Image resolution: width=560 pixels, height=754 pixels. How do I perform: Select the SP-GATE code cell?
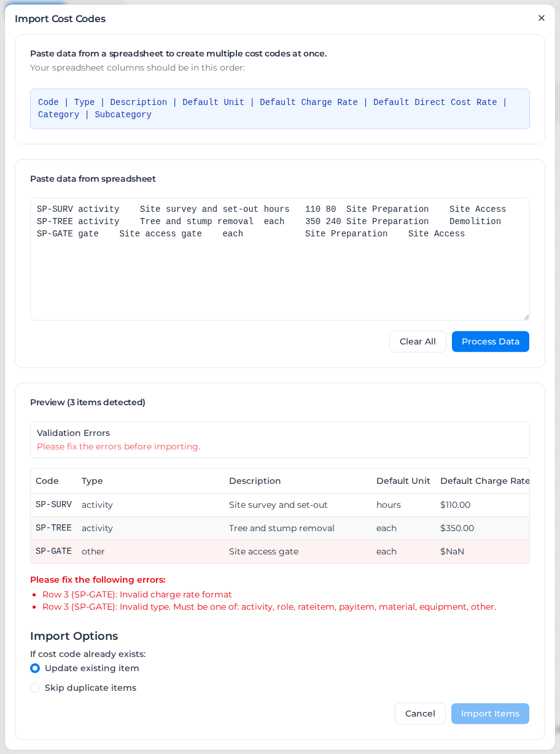[x=53, y=551]
